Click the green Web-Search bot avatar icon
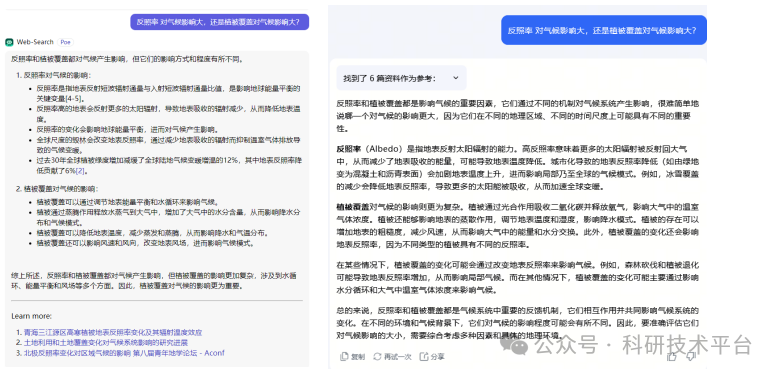The width and height of the screenshot is (777, 375). (9, 42)
